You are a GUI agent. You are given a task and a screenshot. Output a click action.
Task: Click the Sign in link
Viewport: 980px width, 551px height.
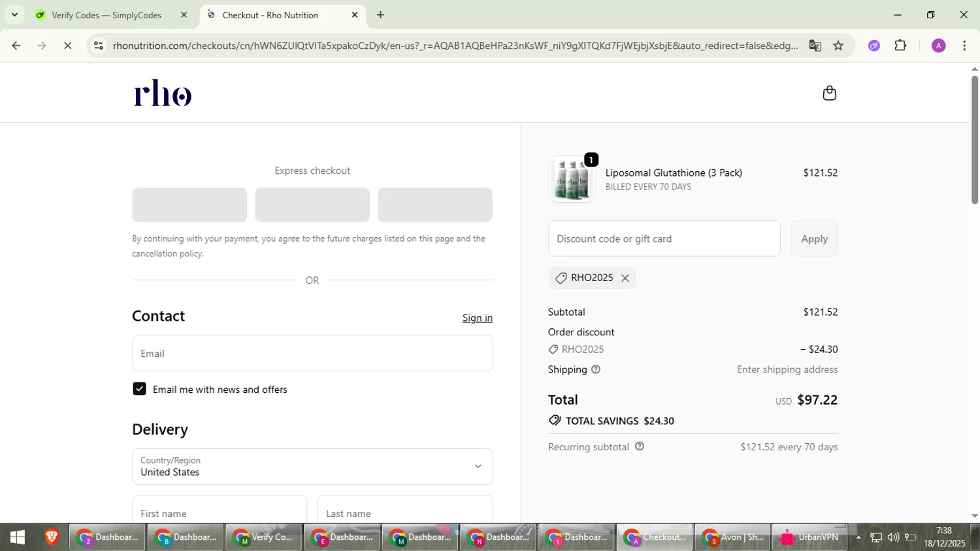pyautogui.click(x=478, y=318)
